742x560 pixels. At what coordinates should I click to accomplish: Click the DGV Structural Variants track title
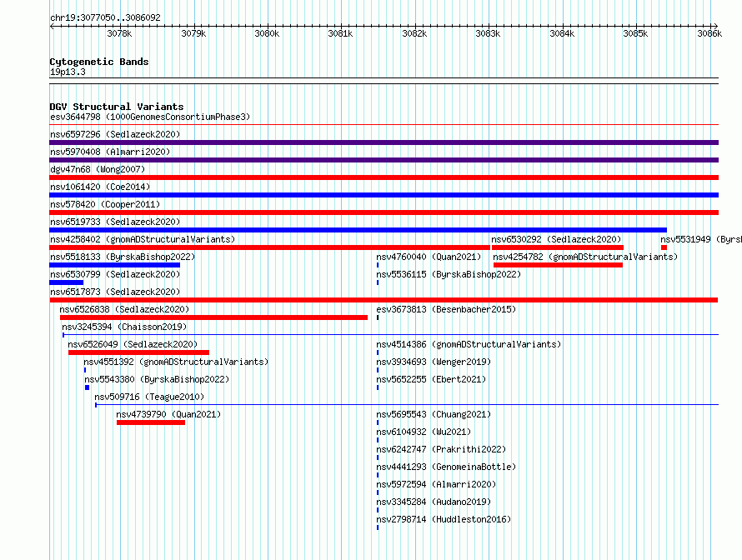tap(117, 107)
